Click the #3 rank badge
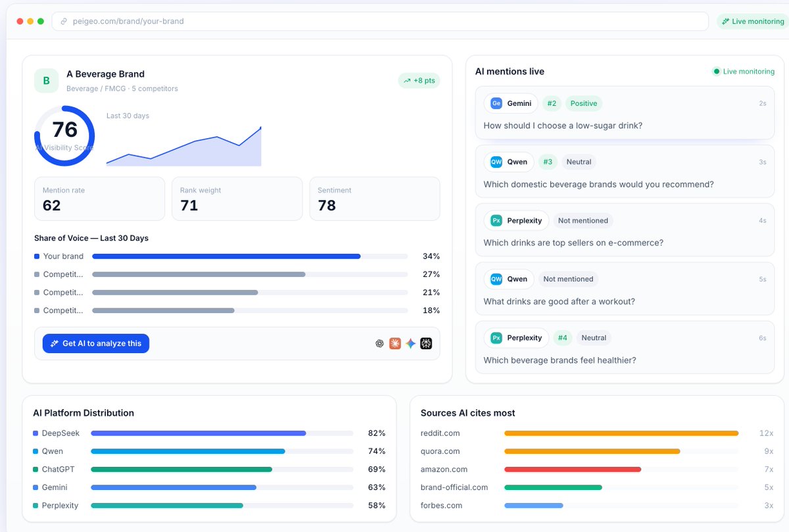Screen dimensions: 789x532 point(546,162)
